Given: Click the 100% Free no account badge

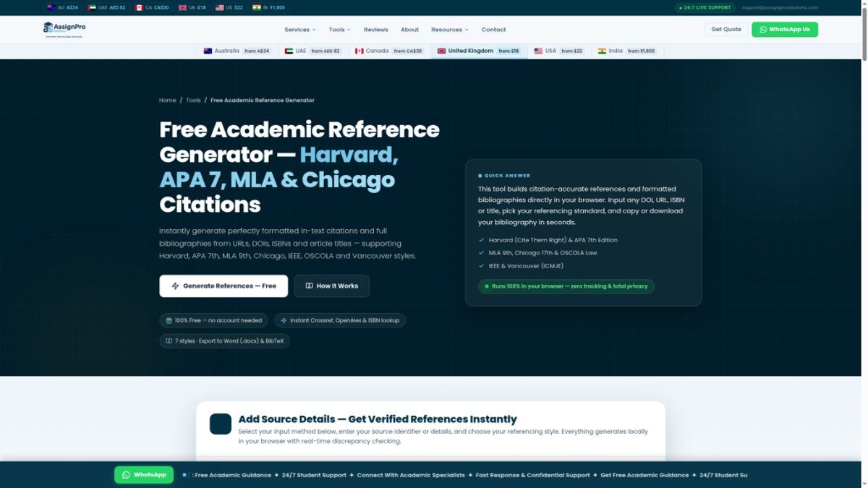Looking at the screenshot, I should [x=214, y=320].
